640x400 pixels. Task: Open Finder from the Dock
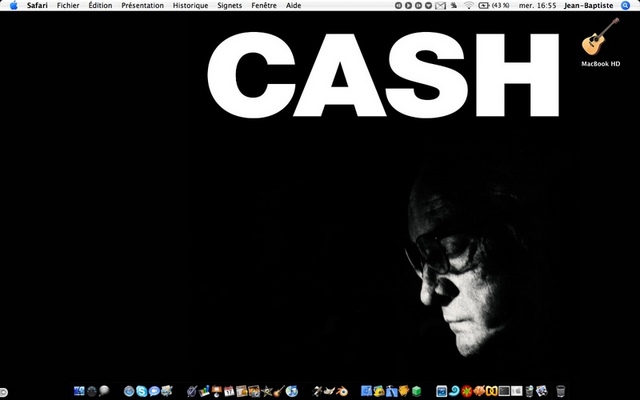(79, 391)
